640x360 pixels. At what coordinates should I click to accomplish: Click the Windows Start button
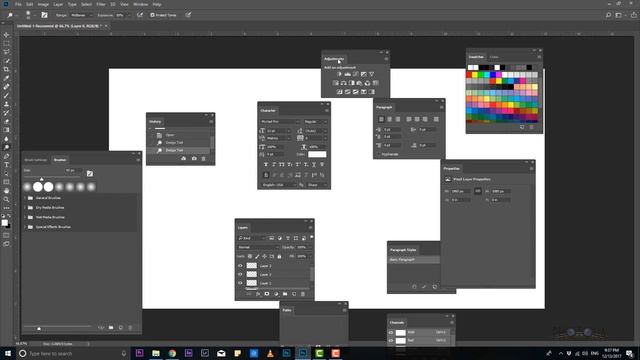[x=8, y=353]
